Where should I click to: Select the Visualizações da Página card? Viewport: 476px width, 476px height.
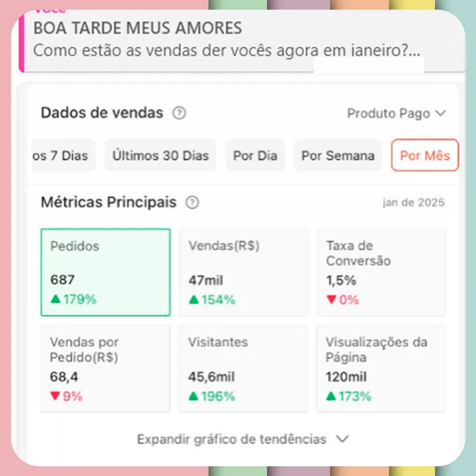pos(381,368)
